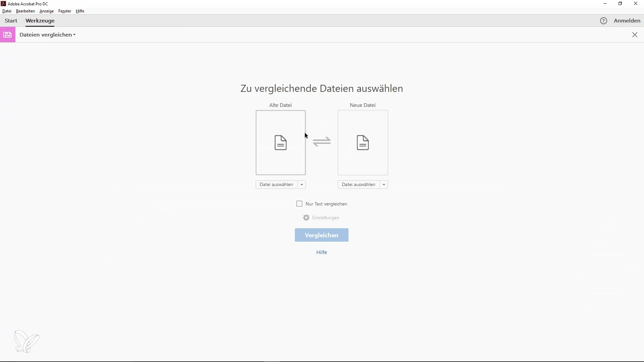Switch to the Start tab
Screen dimensions: 644x362
coord(11,21)
